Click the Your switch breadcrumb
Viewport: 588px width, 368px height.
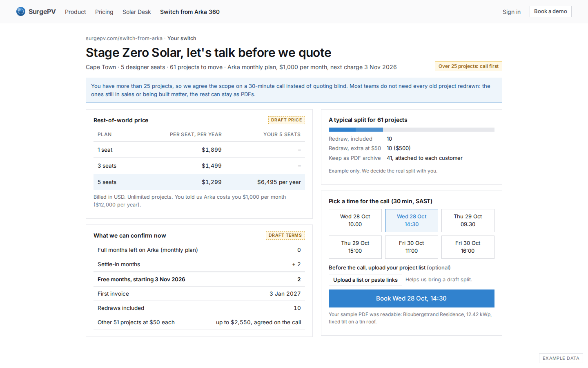[x=182, y=38]
